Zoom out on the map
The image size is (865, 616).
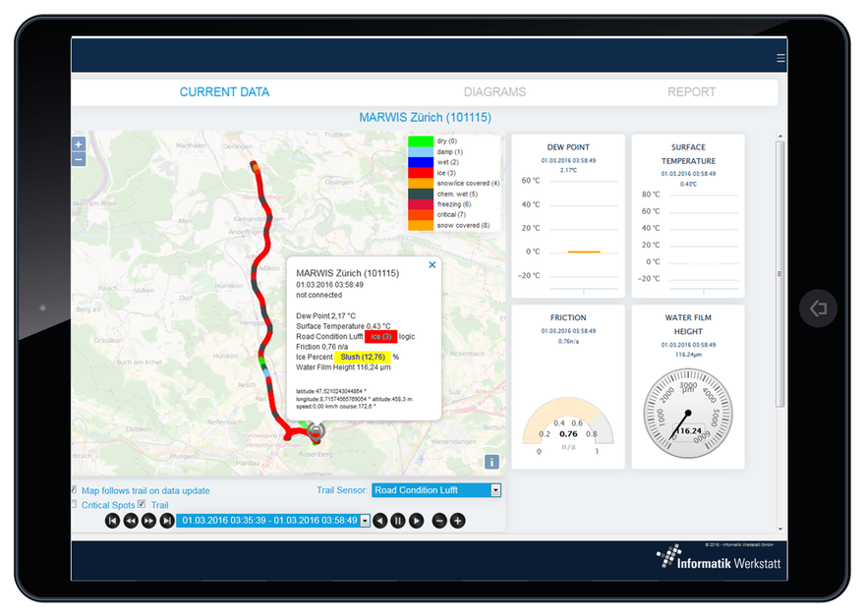[x=79, y=158]
